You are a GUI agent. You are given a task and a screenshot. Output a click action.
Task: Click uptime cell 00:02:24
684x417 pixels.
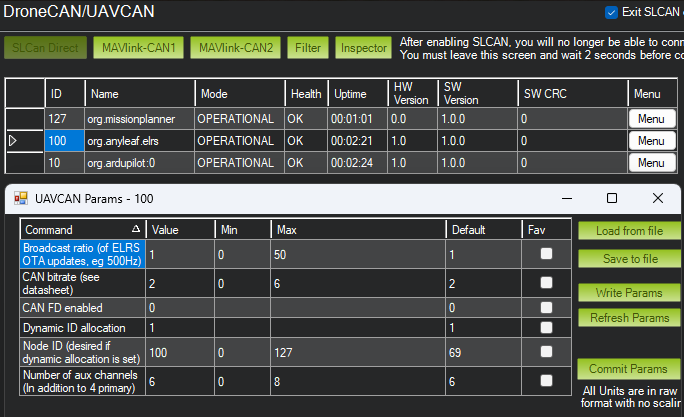coord(357,163)
